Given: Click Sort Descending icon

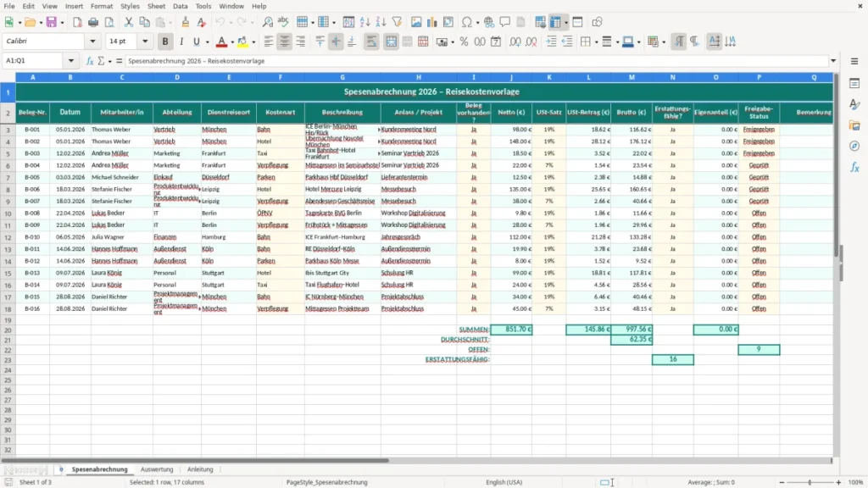Looking at the screenshot, I should (381, 22).
